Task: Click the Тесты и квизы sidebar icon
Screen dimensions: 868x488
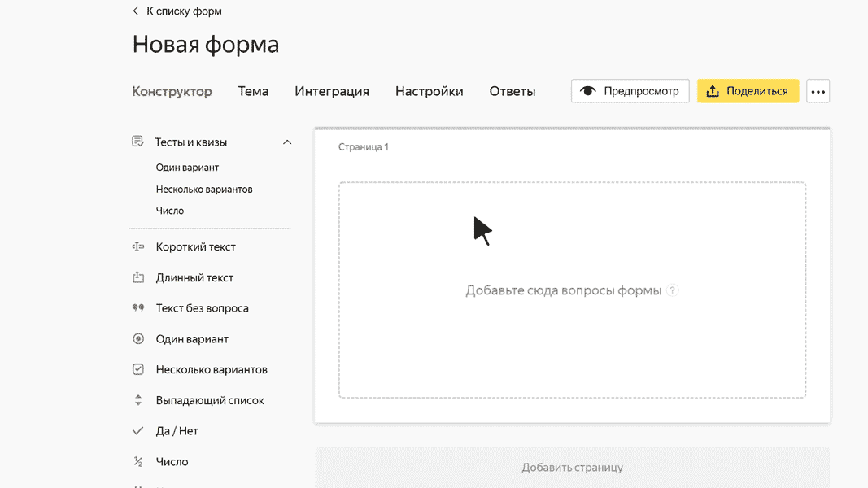Action: coord(137,141)
